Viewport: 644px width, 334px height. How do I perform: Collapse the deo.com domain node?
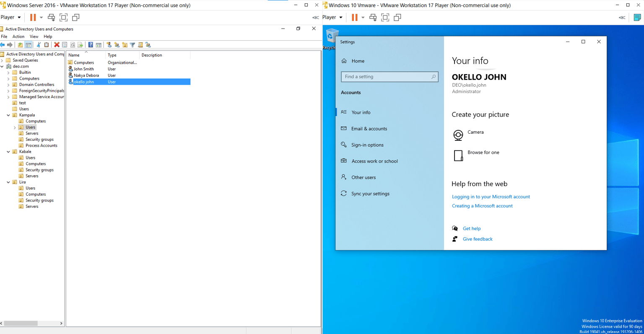tap(2, 66)
